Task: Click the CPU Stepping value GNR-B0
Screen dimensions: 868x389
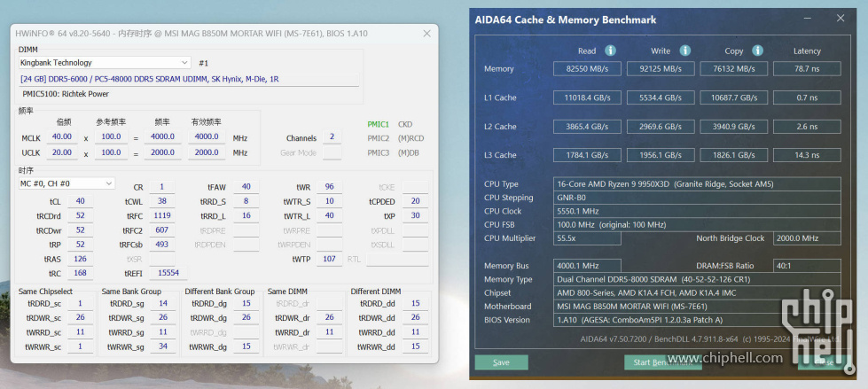Action: (x=697, y=198)
